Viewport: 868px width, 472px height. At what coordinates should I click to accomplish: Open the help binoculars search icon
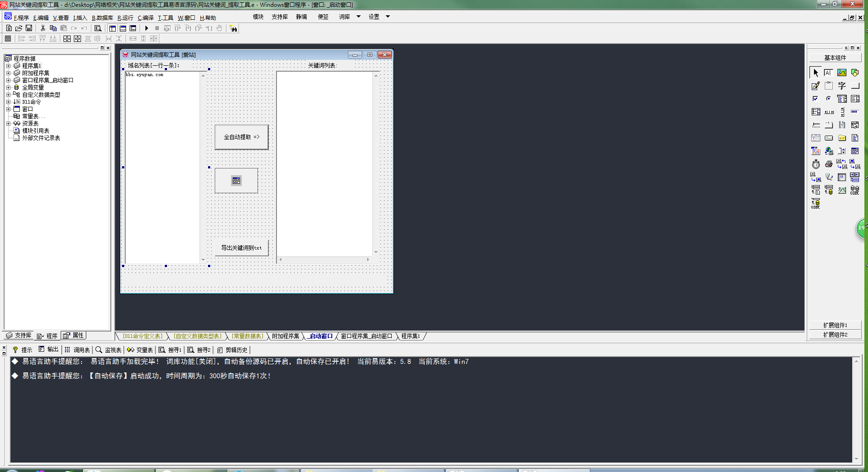tap(233, 28)
